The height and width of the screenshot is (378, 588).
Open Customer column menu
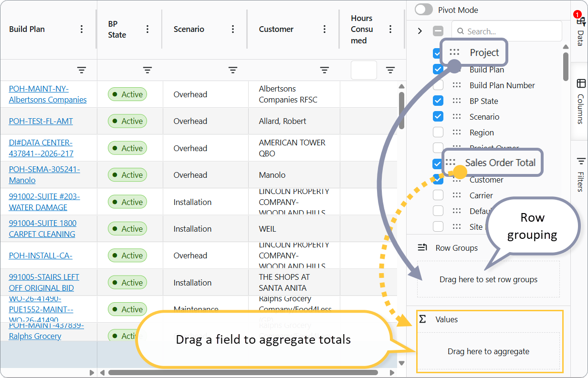coord(325,29)
